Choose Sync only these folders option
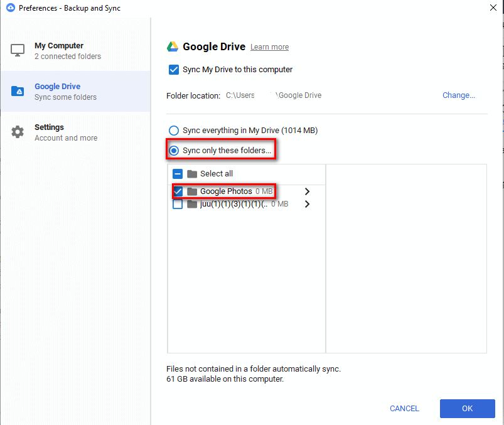This screenshot has height=425, width=504. [174, 151]
